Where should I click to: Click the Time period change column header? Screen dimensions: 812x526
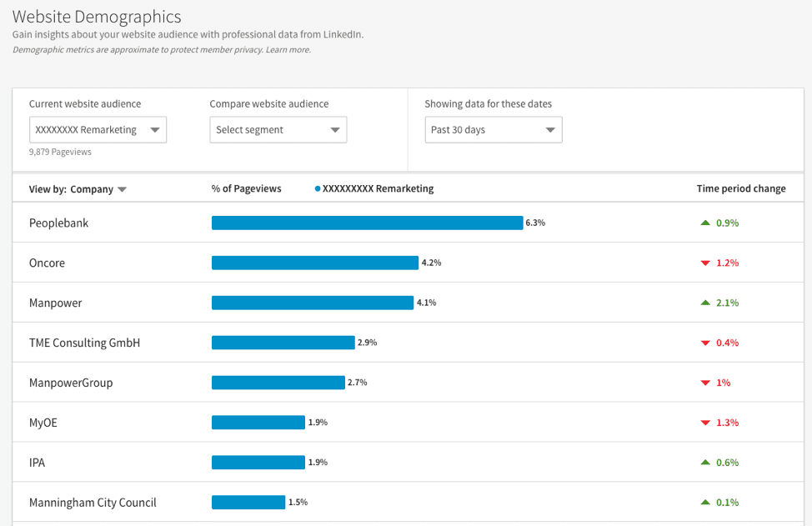pos(740,188)
